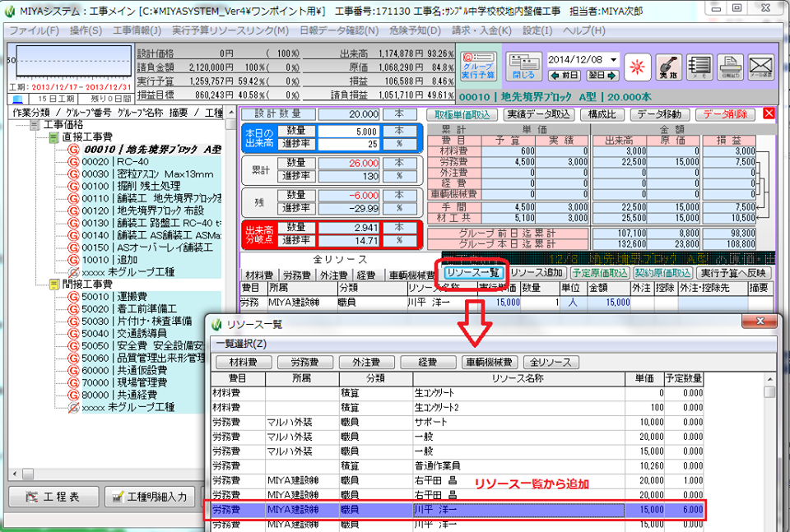Close the detail panel with red X

pyautogui.click(x=769, y=113)
